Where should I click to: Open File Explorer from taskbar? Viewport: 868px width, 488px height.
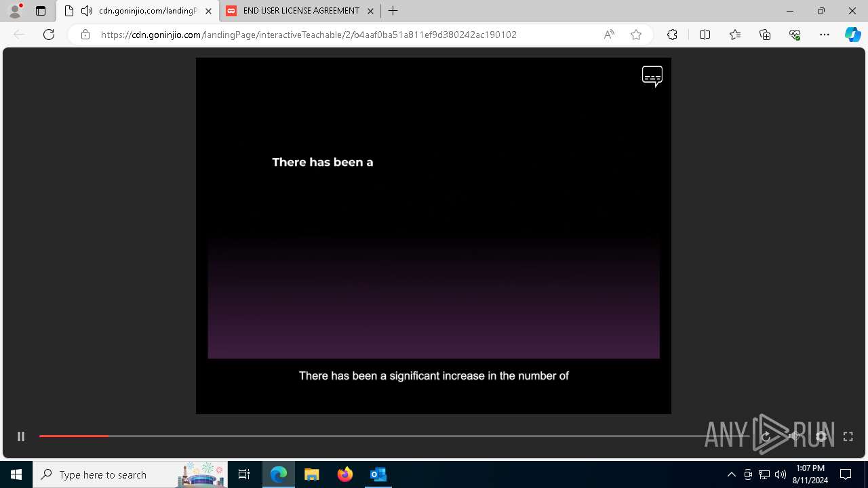click(312, 474)
